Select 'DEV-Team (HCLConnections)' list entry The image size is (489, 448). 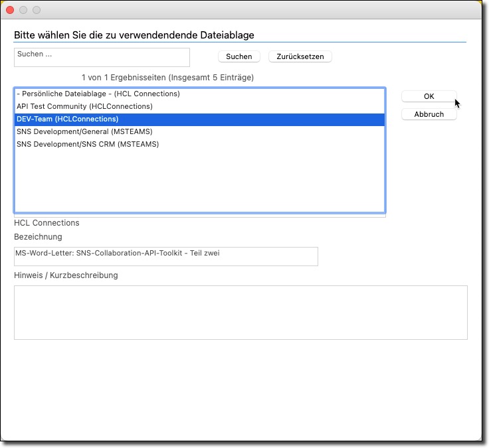[199, 119]
